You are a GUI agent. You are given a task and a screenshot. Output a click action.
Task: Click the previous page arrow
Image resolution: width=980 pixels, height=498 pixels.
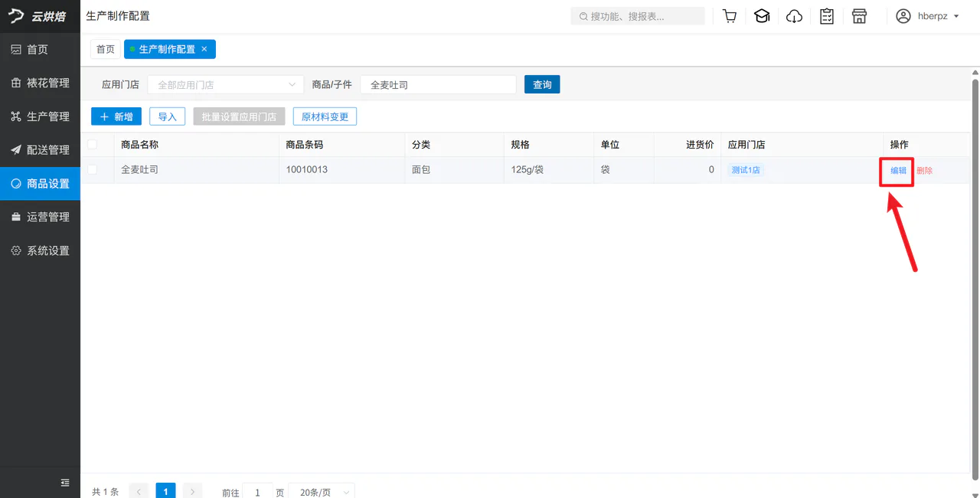[139, 491]
